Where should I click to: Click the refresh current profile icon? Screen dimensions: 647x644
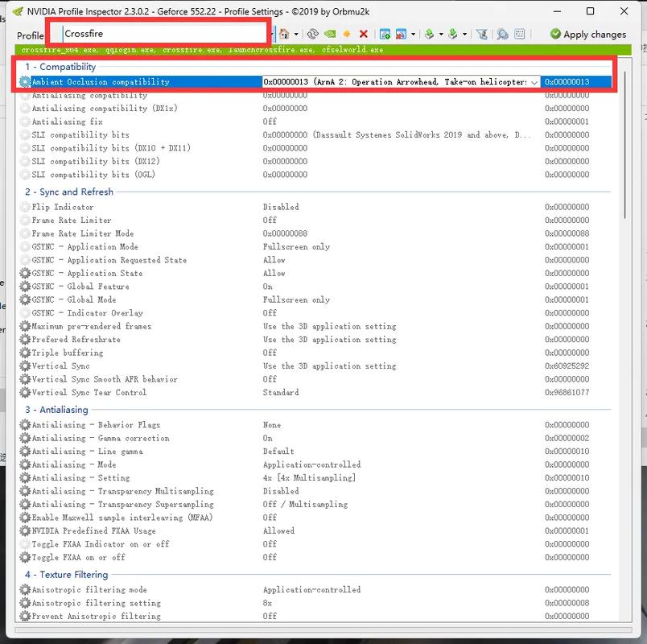pyautogui.click(x=312, y=34)
